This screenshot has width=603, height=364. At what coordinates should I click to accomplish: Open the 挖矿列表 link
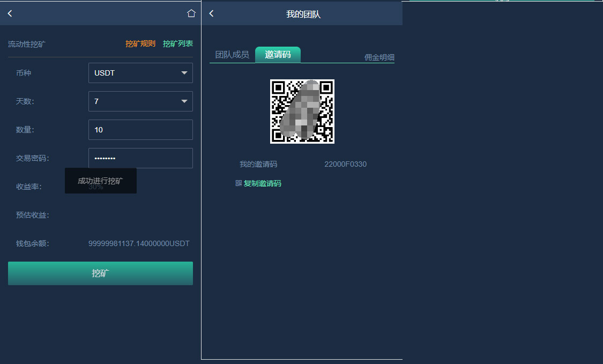[x=177, y=44]
